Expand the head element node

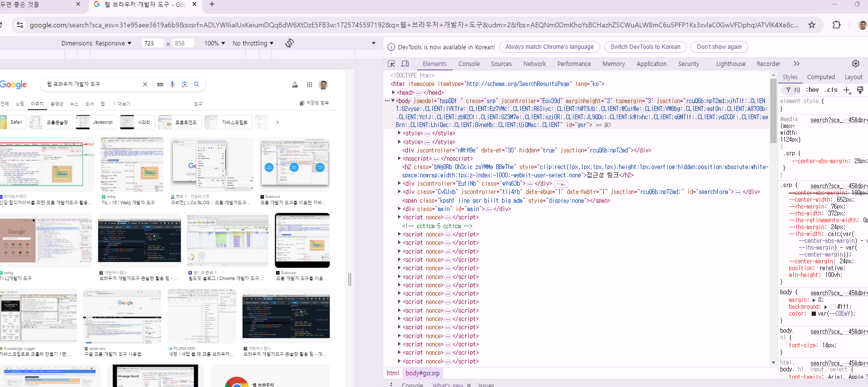pyautogui.click(x=394, y=92)
